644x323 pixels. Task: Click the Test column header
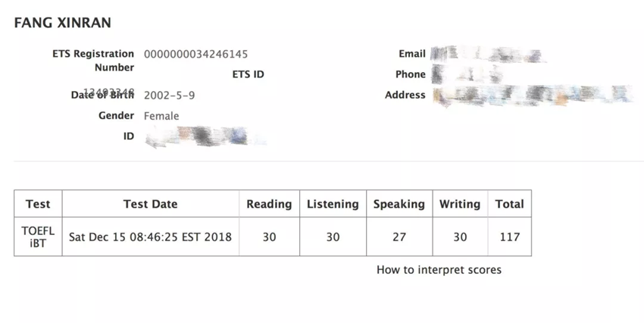point(38,204)
